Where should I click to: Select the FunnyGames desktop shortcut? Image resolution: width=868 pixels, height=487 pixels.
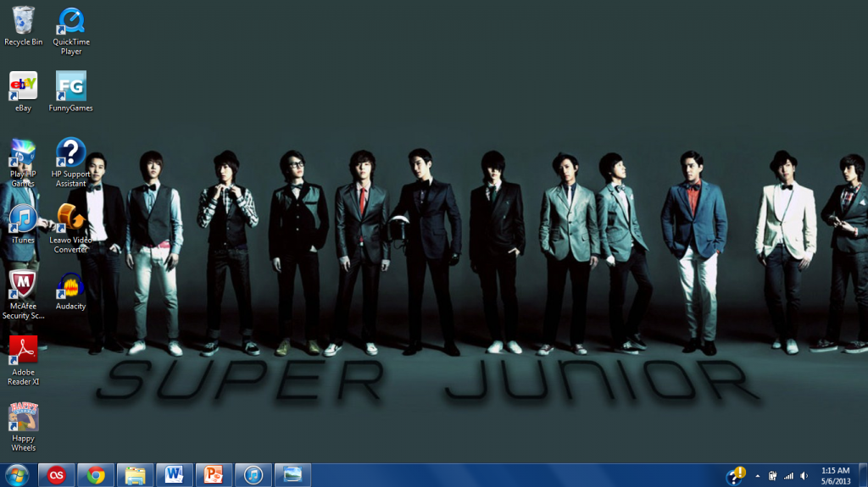coord(71,91)
